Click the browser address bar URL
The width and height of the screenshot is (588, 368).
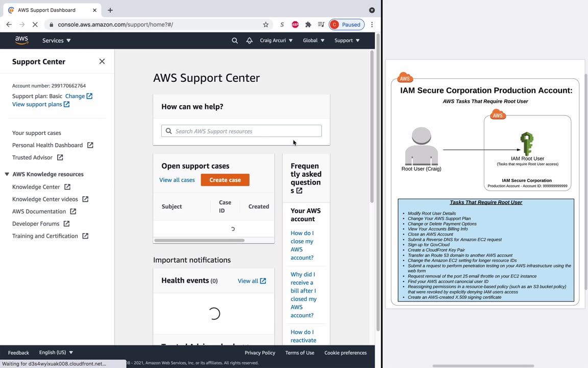[x=115, y=25]
